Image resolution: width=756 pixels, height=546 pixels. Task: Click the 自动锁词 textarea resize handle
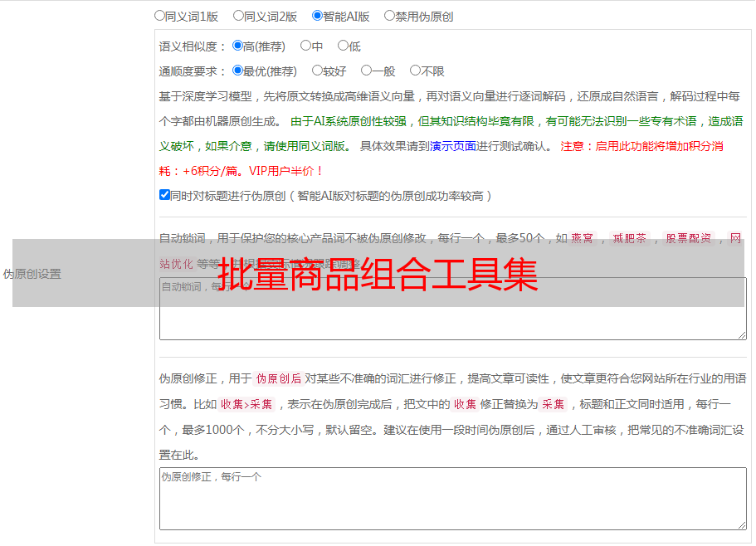tap(742, 335)
